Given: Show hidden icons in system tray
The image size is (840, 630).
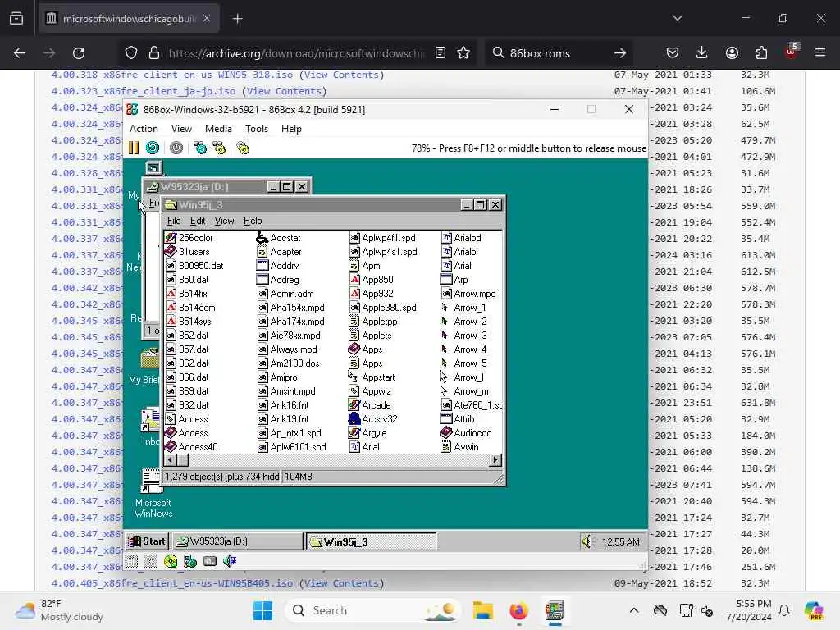Looking at the screenshot, I should pos(634,610).
